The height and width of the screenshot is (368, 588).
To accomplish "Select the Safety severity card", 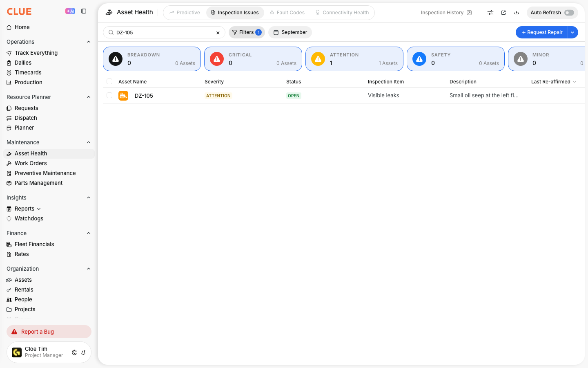I will click(456, 59).
